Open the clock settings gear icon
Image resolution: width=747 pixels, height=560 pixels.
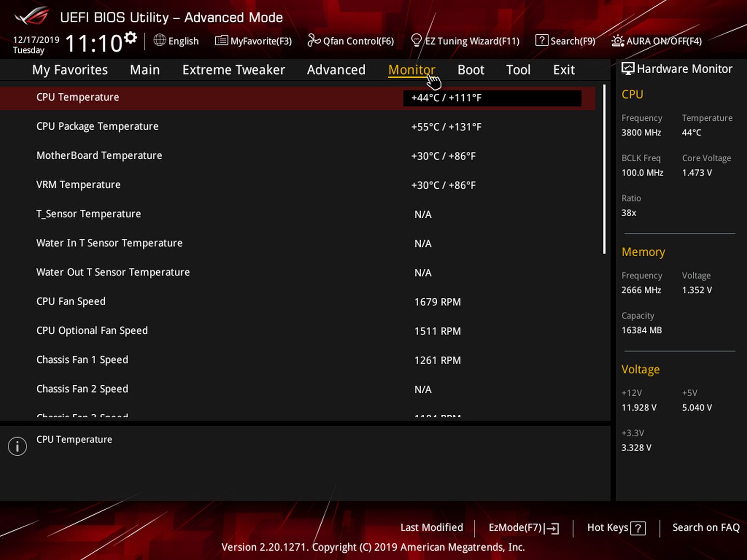pyautogui.click(x=131, y=37)
